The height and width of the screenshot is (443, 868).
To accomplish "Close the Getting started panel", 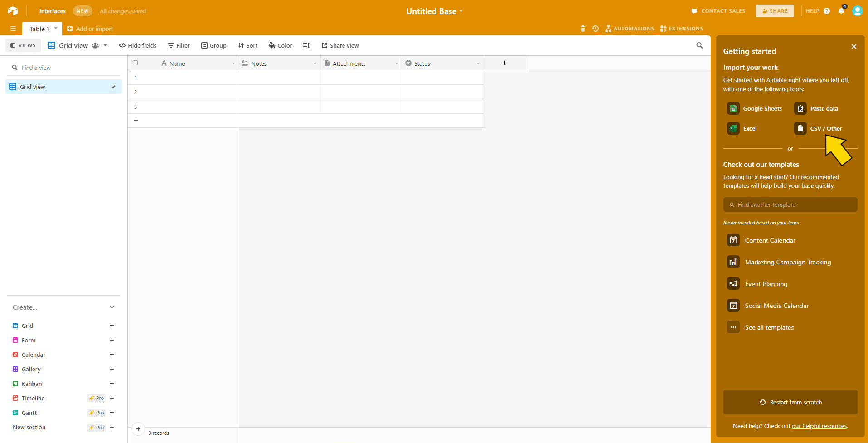I will click(x=854, y=47).
